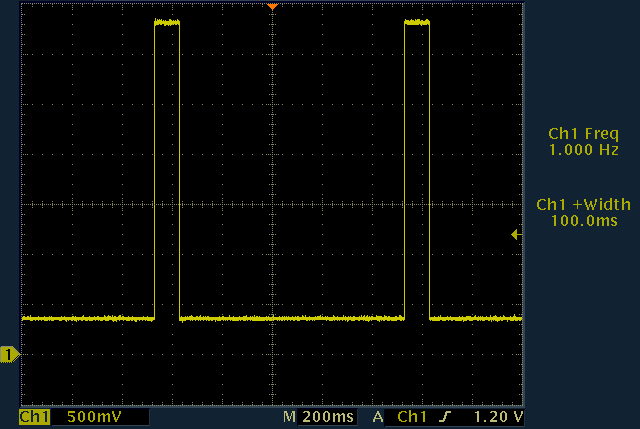Image resolution: width=640 pixels, height=429 pixels.
Task: Click the top of the second pulse
Action: click(416, 22)
